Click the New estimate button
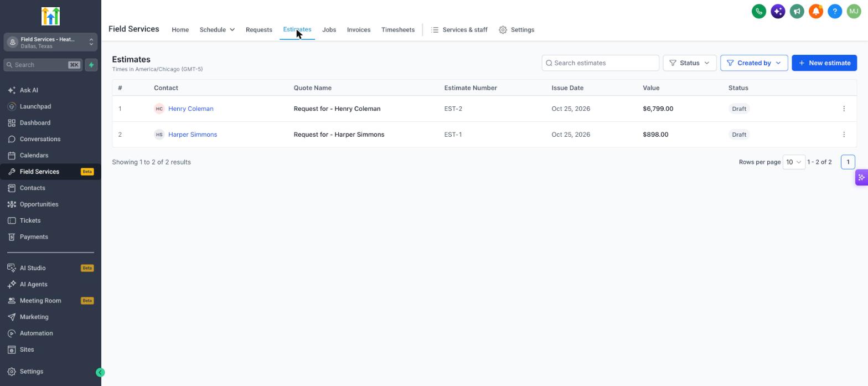 [x=824, y=63]
